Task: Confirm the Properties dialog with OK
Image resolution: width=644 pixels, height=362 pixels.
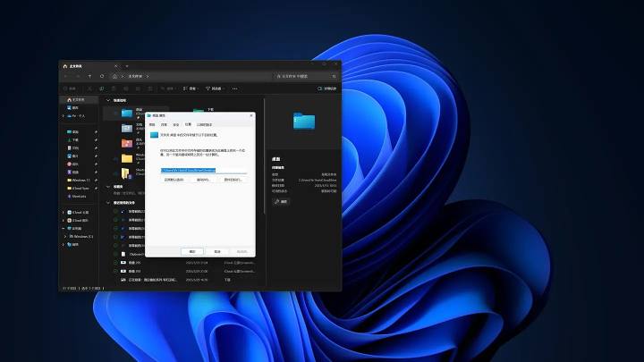Action: [x=192, y=251]
